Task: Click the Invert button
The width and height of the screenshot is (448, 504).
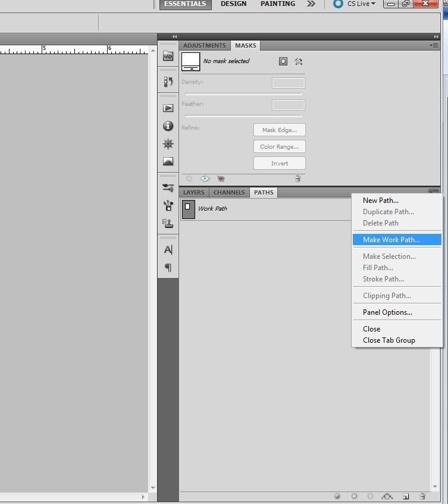Action: pos(279,163)
